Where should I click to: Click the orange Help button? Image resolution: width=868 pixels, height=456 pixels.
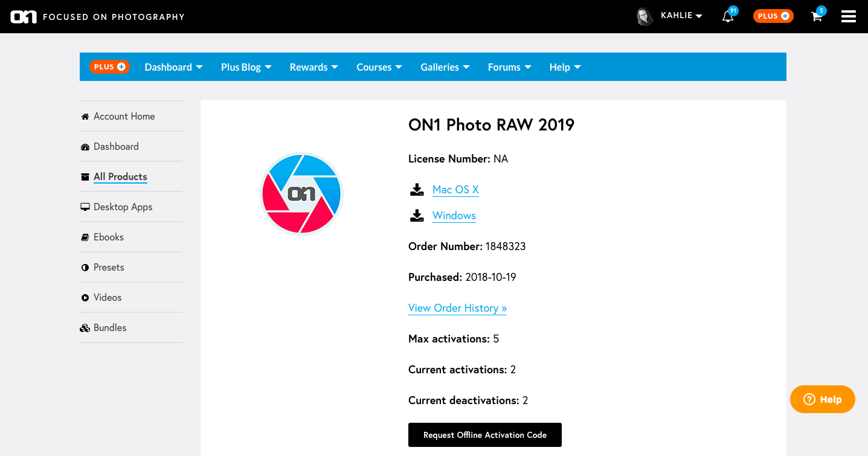pos(822,399)
